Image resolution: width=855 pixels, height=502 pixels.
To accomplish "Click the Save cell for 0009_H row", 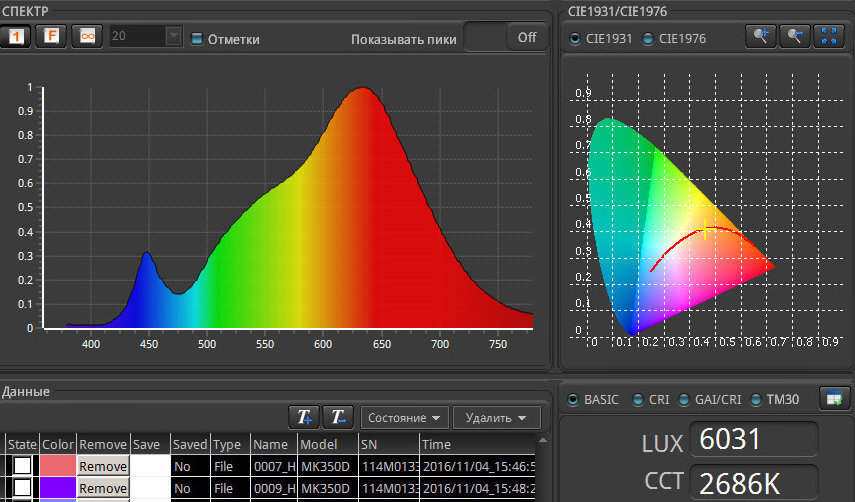I will (150, 488).
